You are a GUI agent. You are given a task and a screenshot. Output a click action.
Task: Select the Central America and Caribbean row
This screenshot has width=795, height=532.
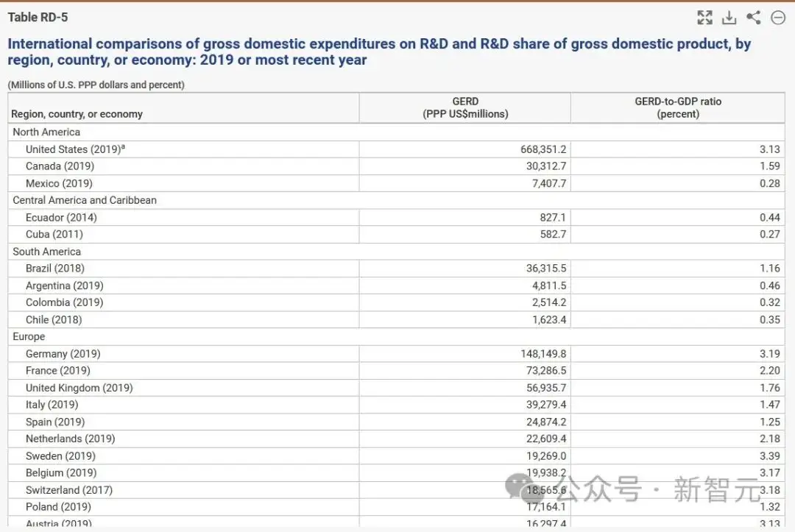tap(396, 200)
